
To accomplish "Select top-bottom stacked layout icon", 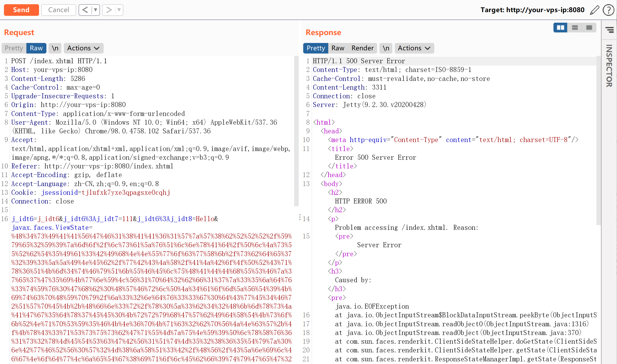I will click(575, 28).
